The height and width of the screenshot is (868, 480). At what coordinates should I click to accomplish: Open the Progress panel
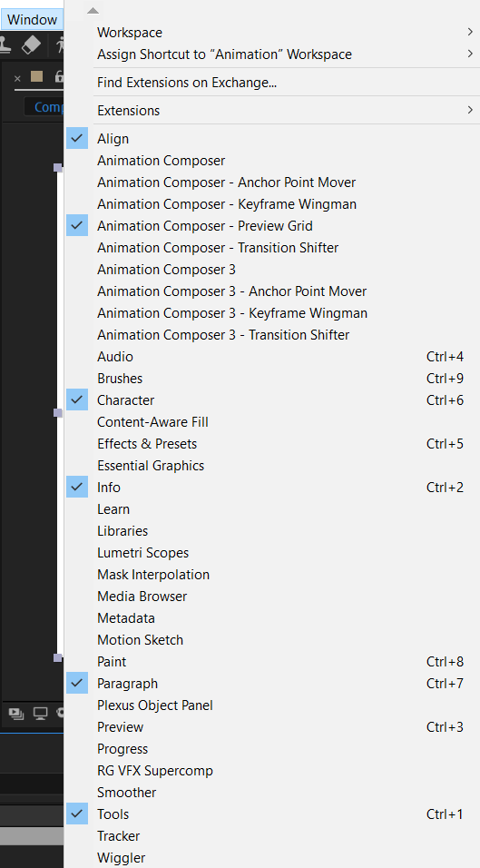tap(271, 749)
